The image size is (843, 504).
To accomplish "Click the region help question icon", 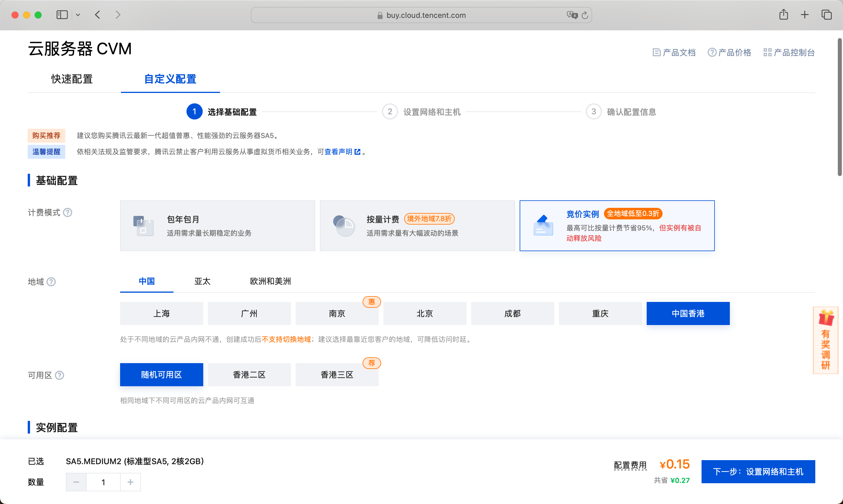I will [51, 281].
